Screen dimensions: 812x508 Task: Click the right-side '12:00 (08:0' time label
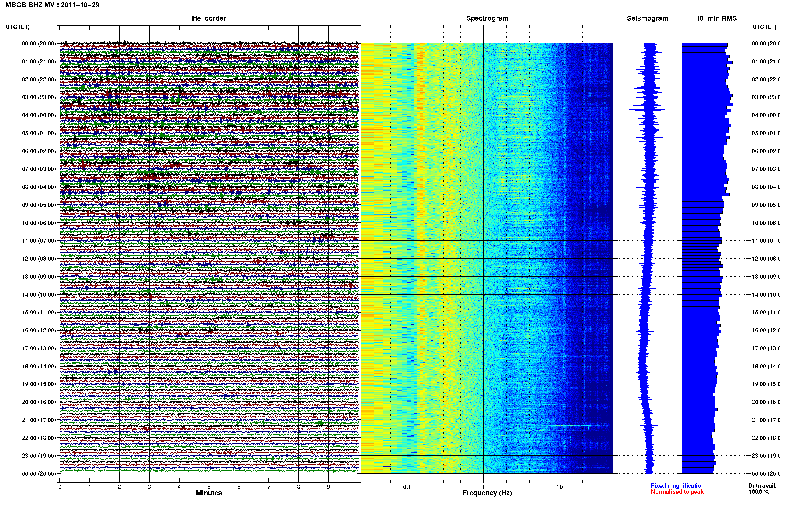(x=766, y=259)
